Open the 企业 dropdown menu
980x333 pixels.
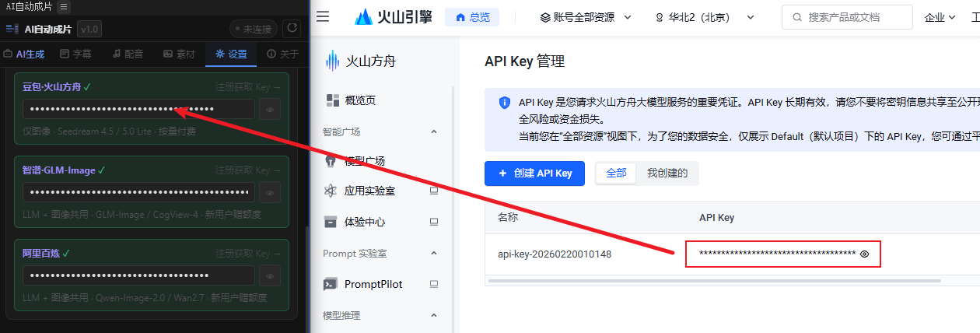coord(940,16)
